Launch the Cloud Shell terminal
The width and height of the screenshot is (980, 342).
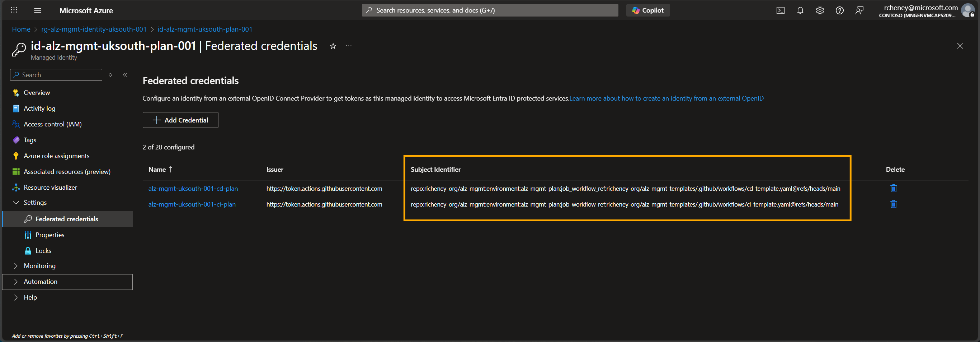780,10
